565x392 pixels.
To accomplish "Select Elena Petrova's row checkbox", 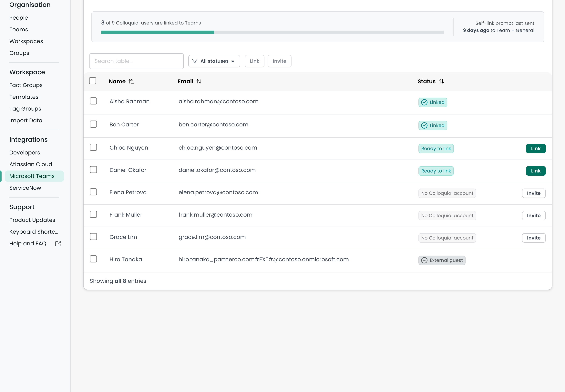I will pos(93,192).
